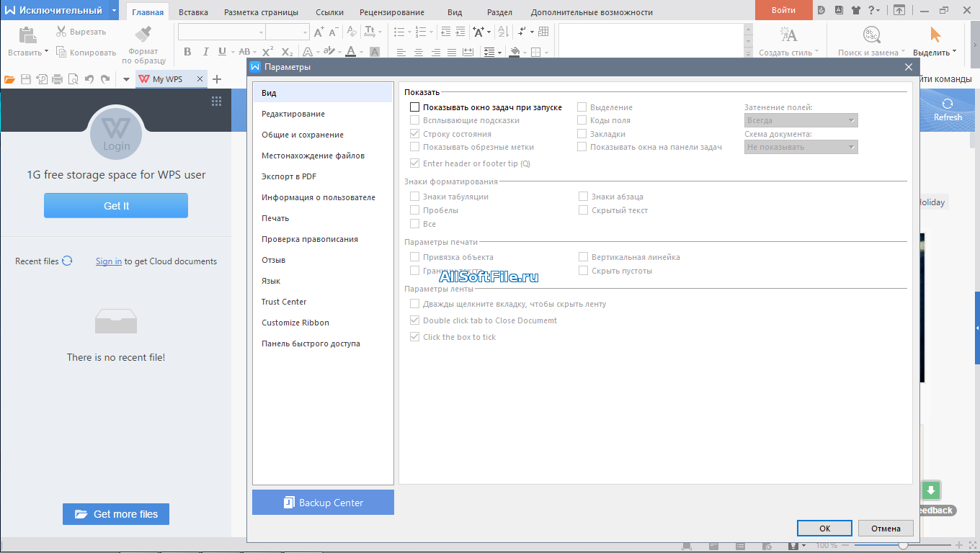Viewport: 980px width, 553px height.
Task: Select the Format Painter brush icon
Action: coord(143,35)
